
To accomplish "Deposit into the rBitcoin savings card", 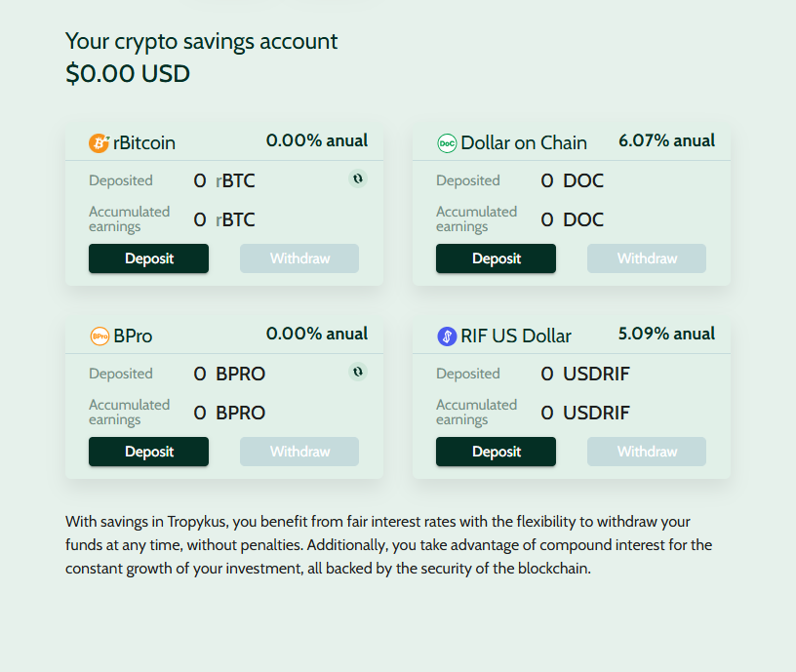I will click(148, 258).
